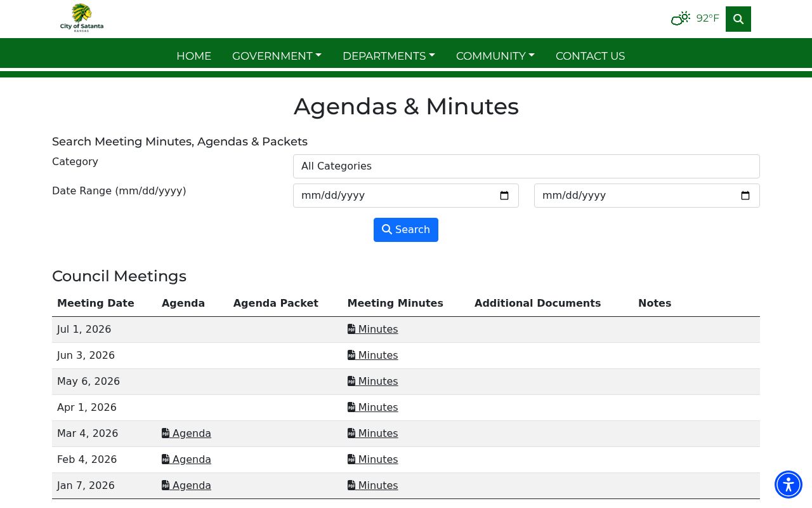Viewport: 812px width, 508px height.
Task: Open May 6, 2026 Minutes PDF
Action: 373,381
